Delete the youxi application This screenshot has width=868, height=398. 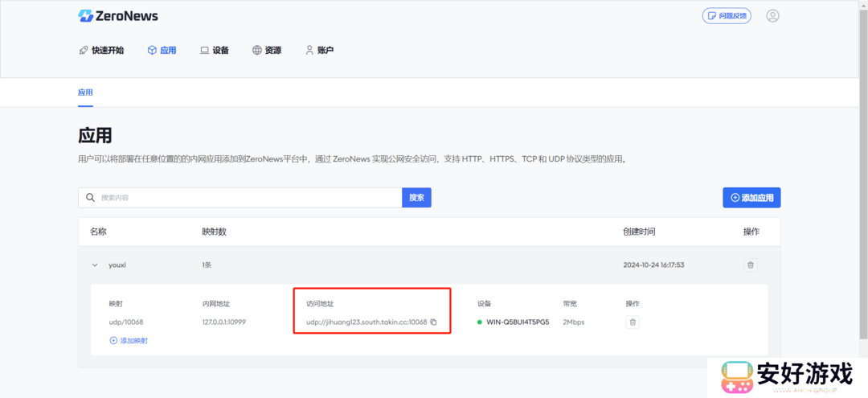point(751,265)
